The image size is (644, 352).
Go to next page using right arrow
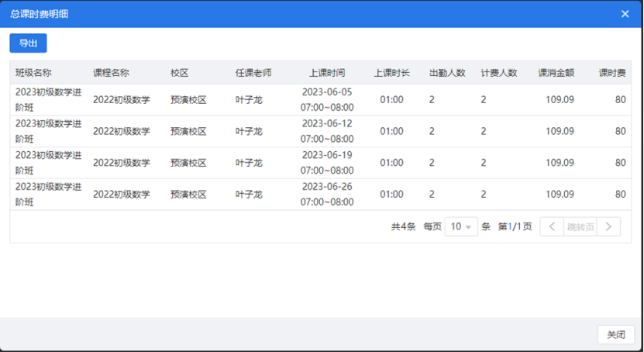coord(608,227)
